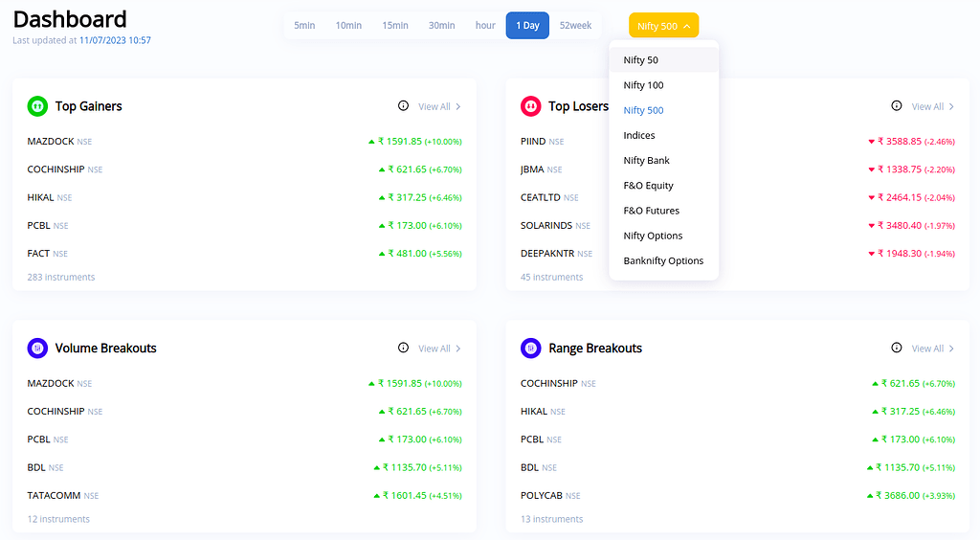Click PIIND price ₹ 3588.85
The height and width of the screenshot is (540, 980).
(900, 142)
